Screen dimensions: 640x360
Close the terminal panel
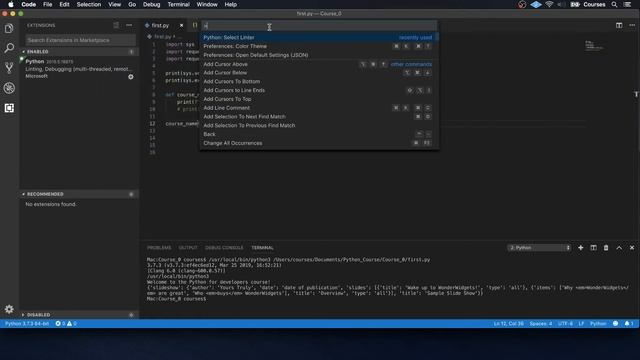coord(632,248)
